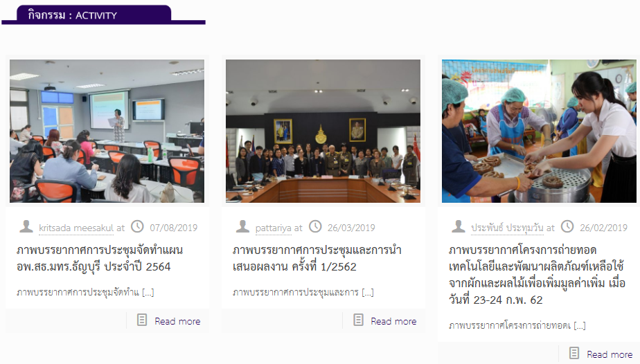Open article title ending with ประจำปี 2564
Viewport: 640px width, 364px height.
(x=100, y=258)
